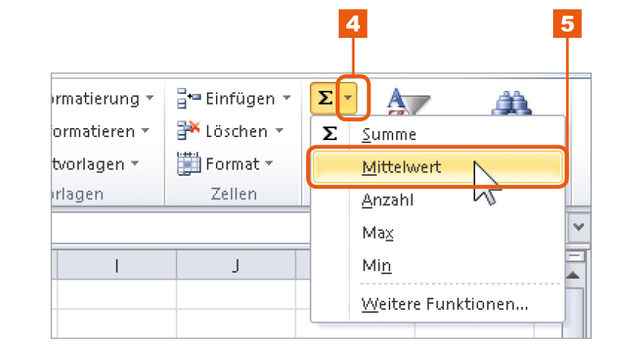This screenshot has width=644, height=353.
Task: Click the Format cells icon
Action: pos(189,164)
